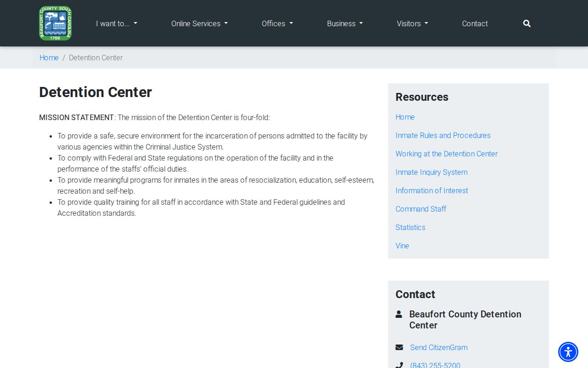The height and width of the screenshot is (368, 588).
Task: Go to the Contact menu item
Action: tap(475, 23)
